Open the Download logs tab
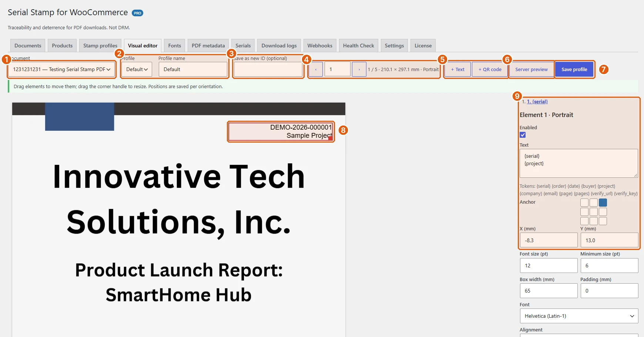Image resolution: width=644 pixels, height=337 pixels. pos(279,46)
